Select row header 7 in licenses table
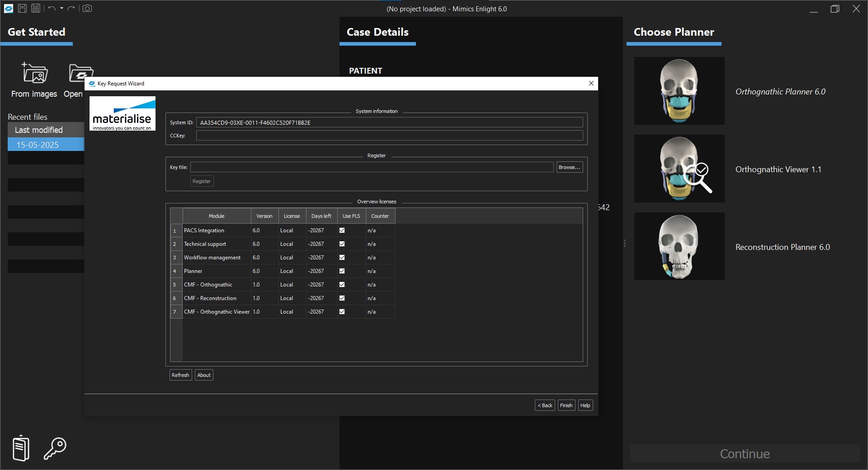The height and width of the screenshot is (470, 868). point(176,312)
